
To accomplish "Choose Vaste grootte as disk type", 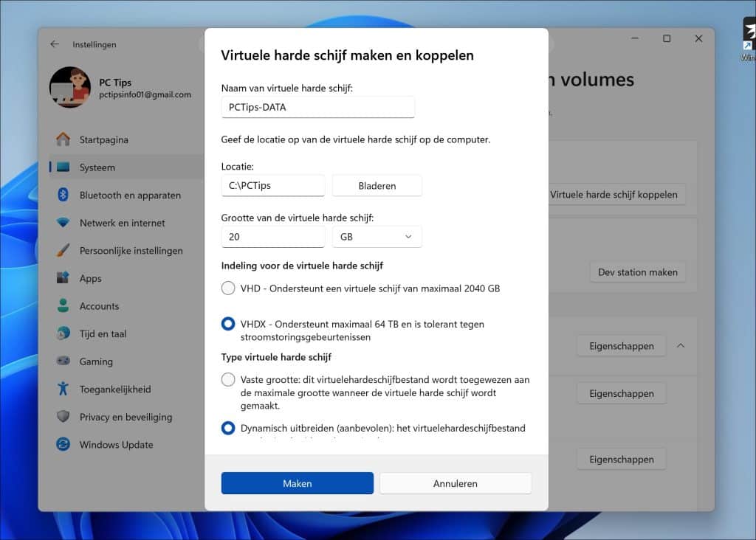I will pos(228,379).
